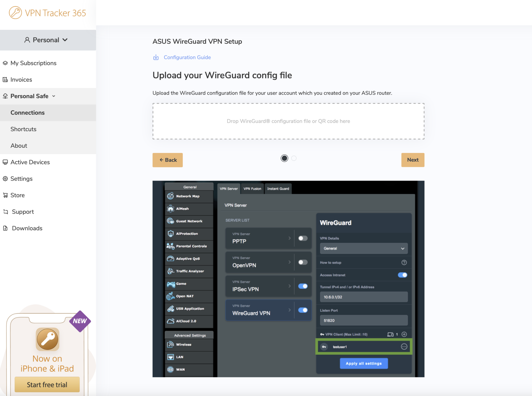The height and width of the screenshot is (396, 532).
Task: Open Active Devices in the sidebar
Action: pos(30,162)
